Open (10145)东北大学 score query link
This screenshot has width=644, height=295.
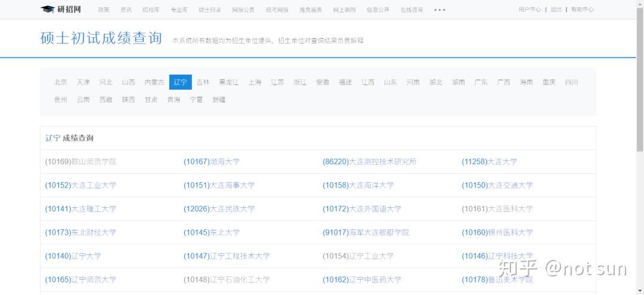[212, 232]
